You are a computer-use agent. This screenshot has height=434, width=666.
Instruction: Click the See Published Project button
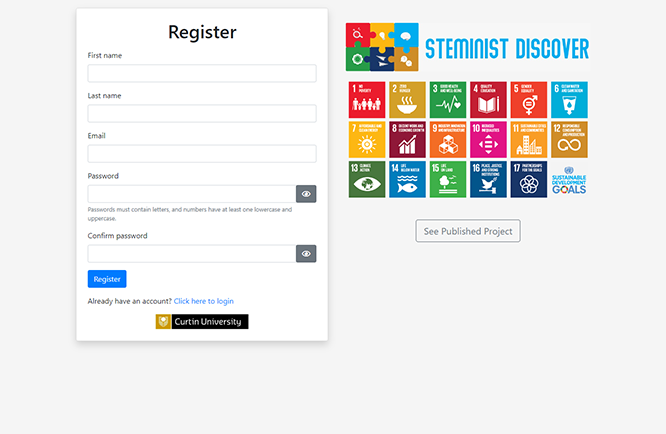tap(468, 231)
